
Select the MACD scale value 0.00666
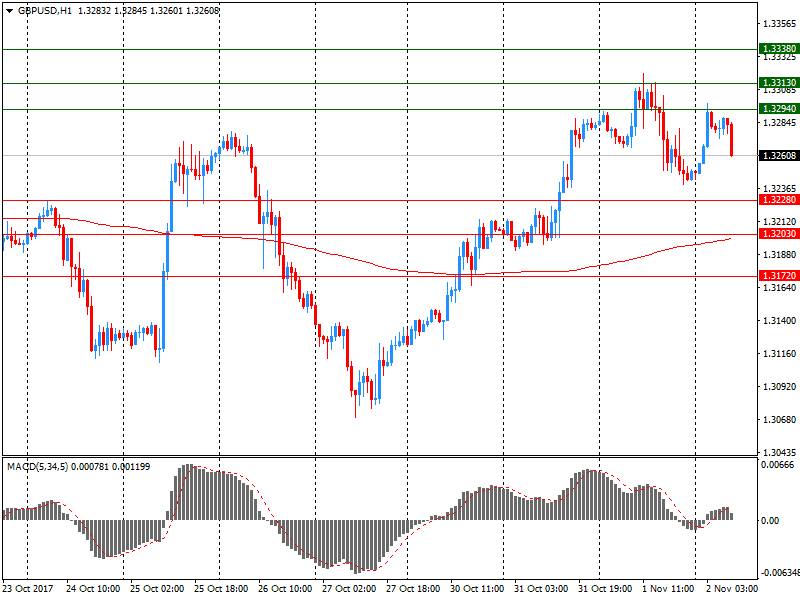coord(777,465)
